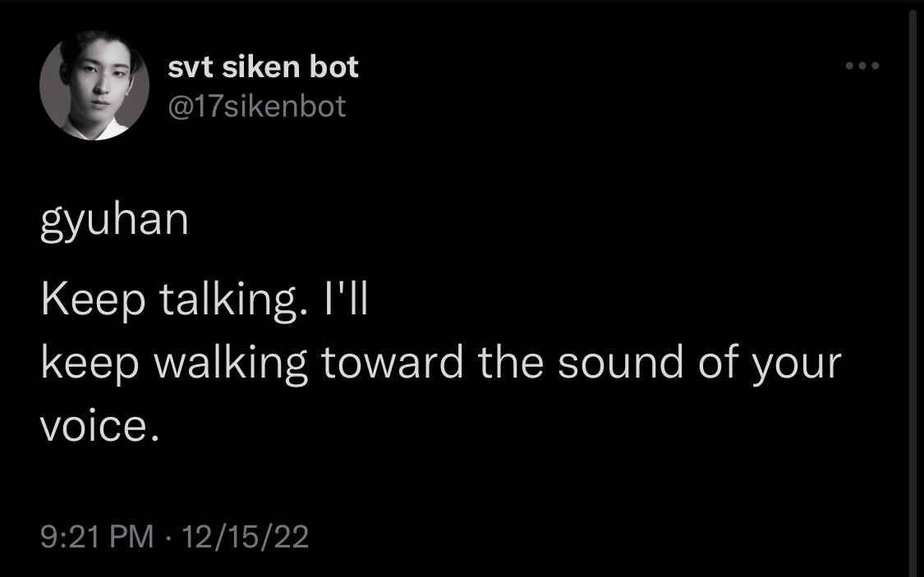Open the svt siken bot display name

263,67
